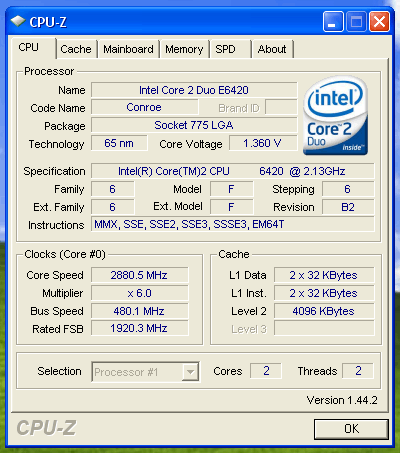This screenshot has width=400, height=453.
Task: Click the Family value 6
Action: pos(113,189)
